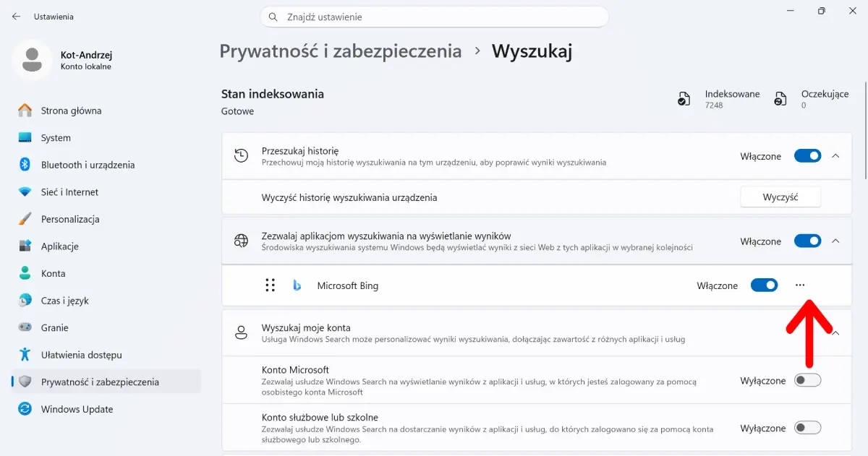
Task: Click the Znajdź ustawienie search field
Action: (434, 17)
